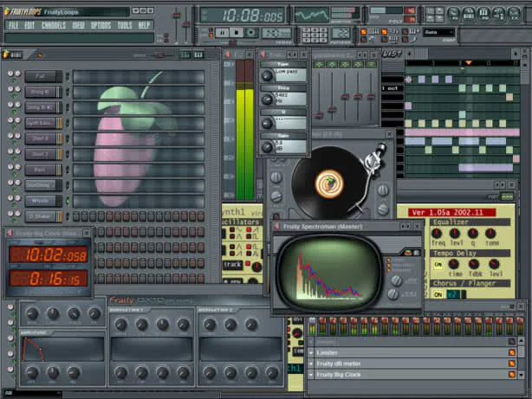Open the keyboard editor in the step sequencer
Screen dimensions: 532x399
tap(198, 55)
